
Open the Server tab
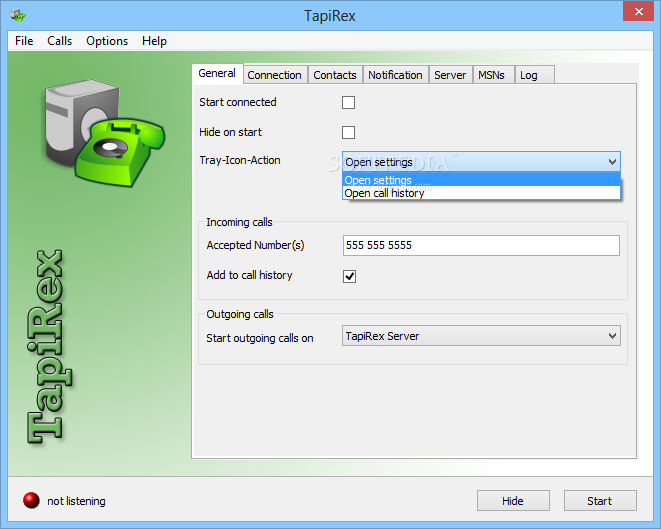pos(450,75)
